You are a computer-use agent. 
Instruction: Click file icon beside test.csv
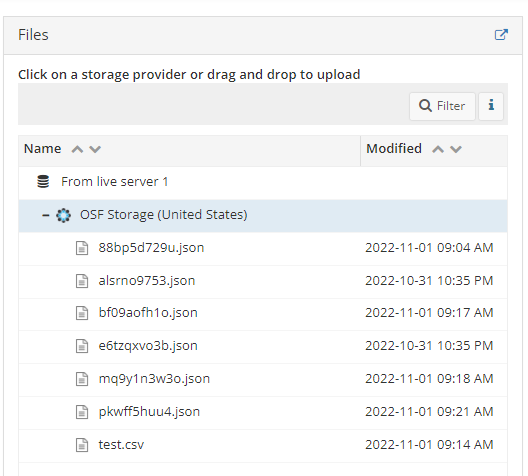tap(82, 445)
